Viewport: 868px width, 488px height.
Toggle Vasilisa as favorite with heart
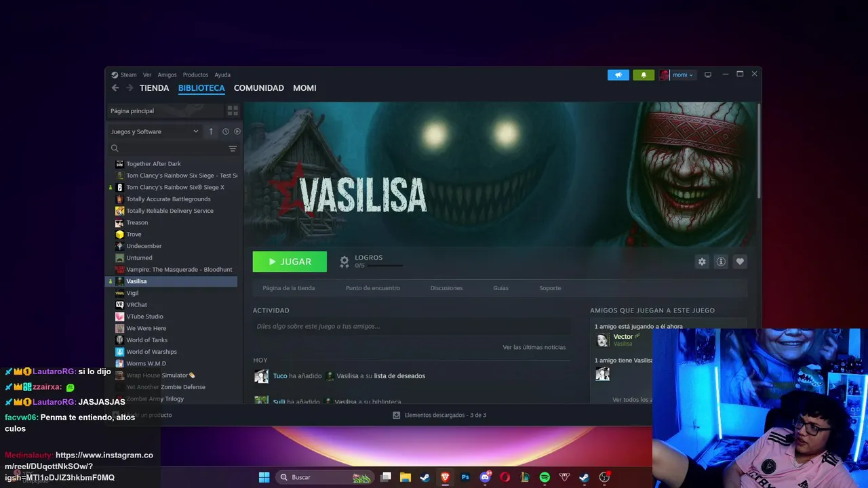tap(740, 262)
